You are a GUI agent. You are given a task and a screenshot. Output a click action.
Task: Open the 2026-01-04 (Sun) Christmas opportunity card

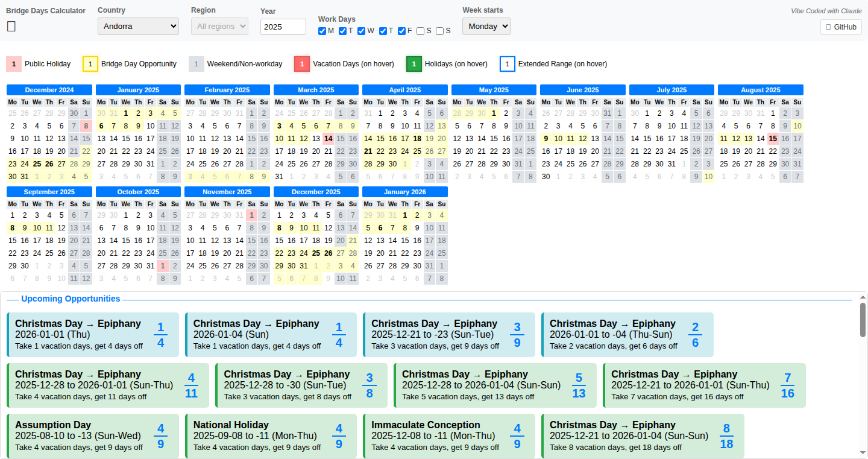[x=271, y=335]
